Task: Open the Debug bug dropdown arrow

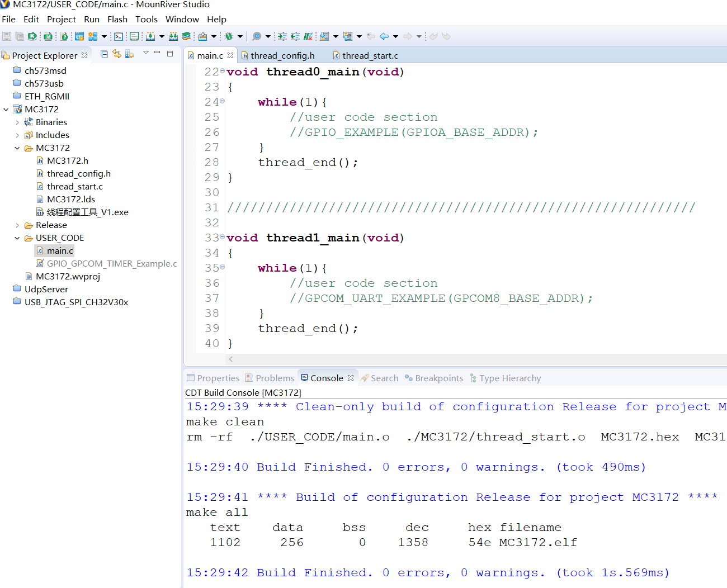Action: click(x=240, y=36)
